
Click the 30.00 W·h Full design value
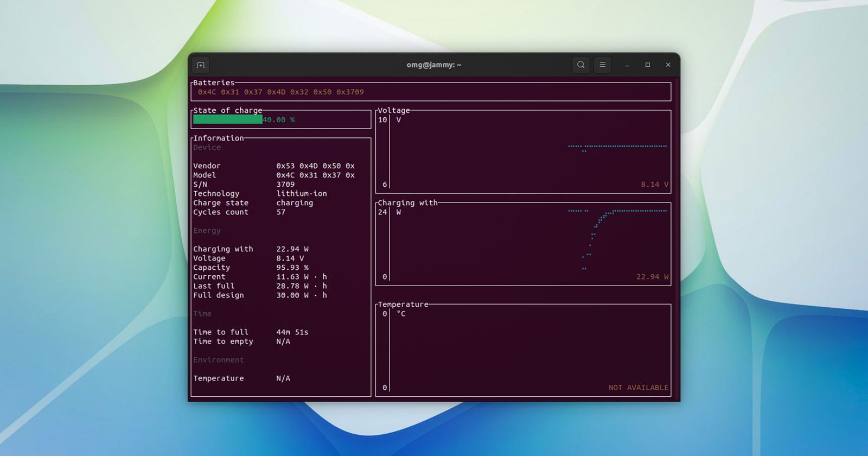301,295
